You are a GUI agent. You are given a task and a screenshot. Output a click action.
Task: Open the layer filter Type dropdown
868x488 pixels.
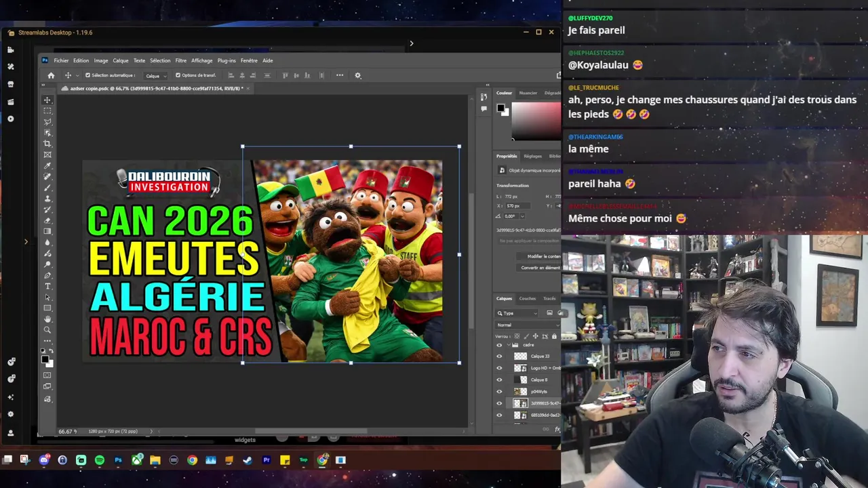(x=517, y=313)
